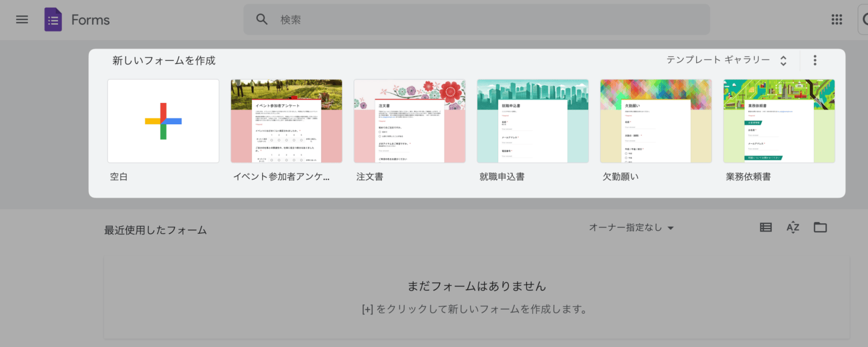Viewport: 868px width, 347px height.
Task: Open the Google apps grid launcher
Action: (x=837, y=20)
